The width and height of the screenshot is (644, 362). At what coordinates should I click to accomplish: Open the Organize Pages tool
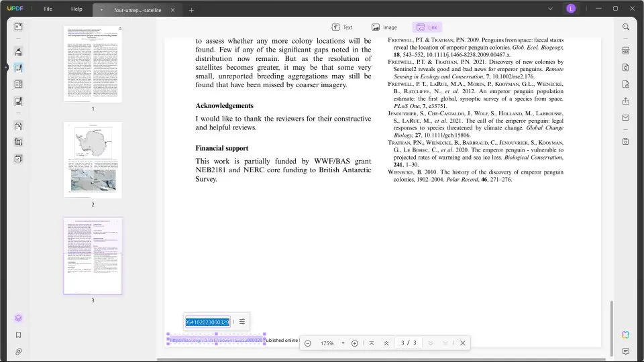(x=18, y=127)
